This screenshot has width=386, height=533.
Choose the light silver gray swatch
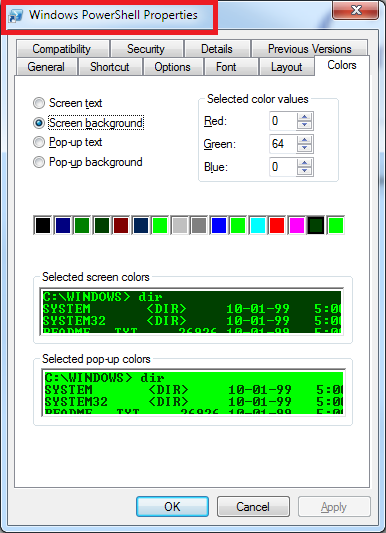[179, 225]
